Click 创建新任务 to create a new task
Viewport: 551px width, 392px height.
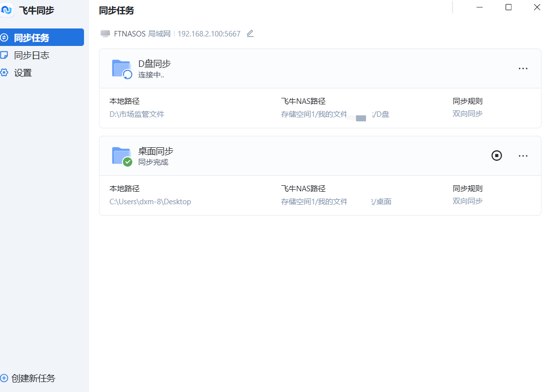(29, 378)
